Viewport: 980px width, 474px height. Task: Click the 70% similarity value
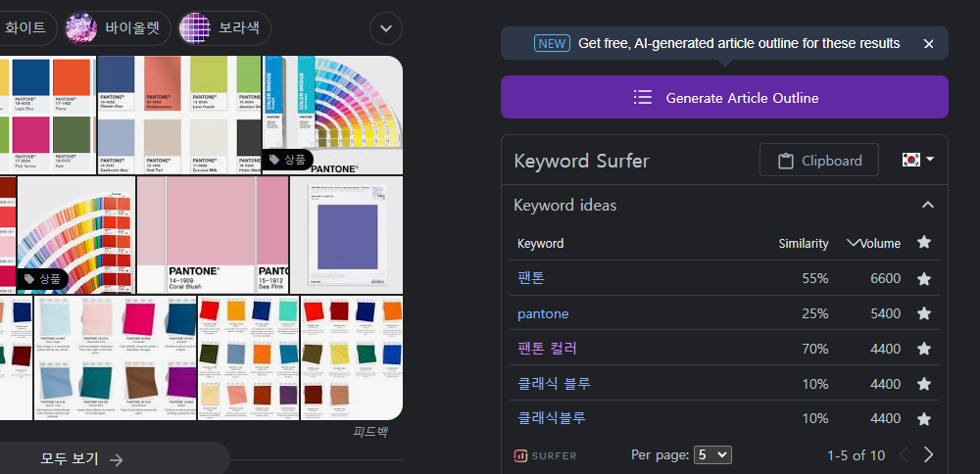815,349
